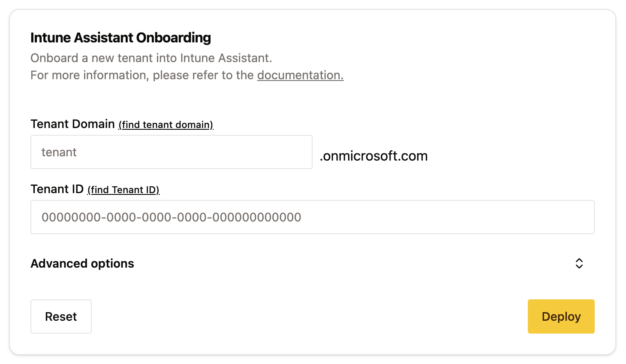Focus the field showing placeholder tenant
The image size is (626, 364).
(171, 152)
